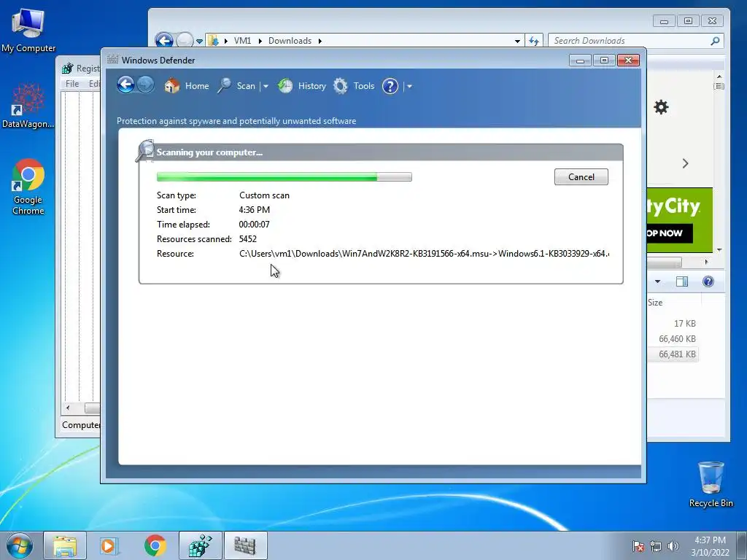
Task: Open the Windows Start menu
Action: pyautogui.click(x=20, y=545)
